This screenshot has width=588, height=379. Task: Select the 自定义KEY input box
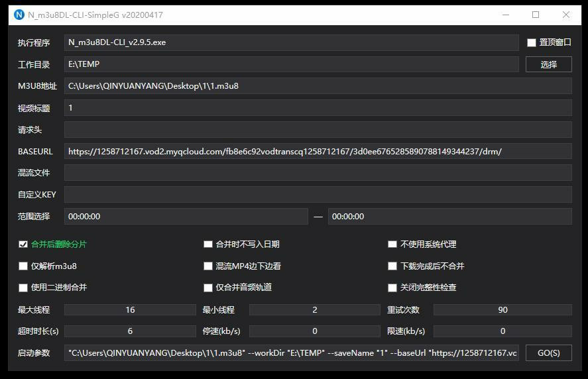tap(318, 195)
